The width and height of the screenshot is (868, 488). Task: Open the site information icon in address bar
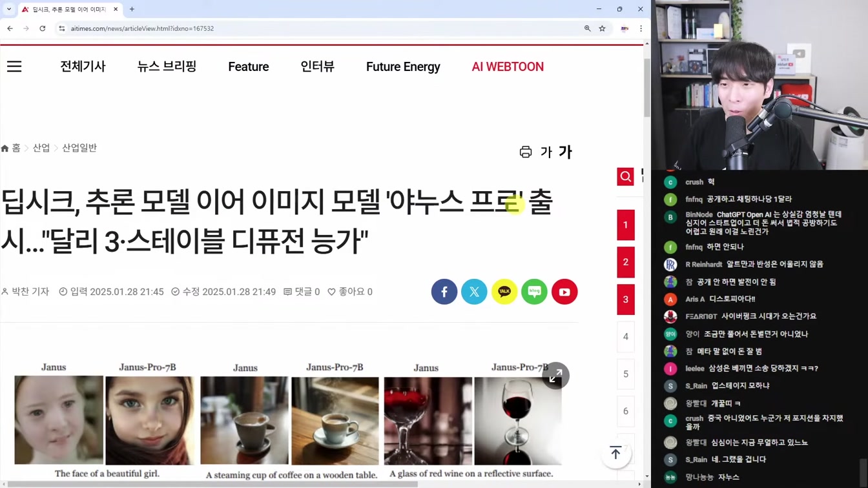[x=62, y=28]
